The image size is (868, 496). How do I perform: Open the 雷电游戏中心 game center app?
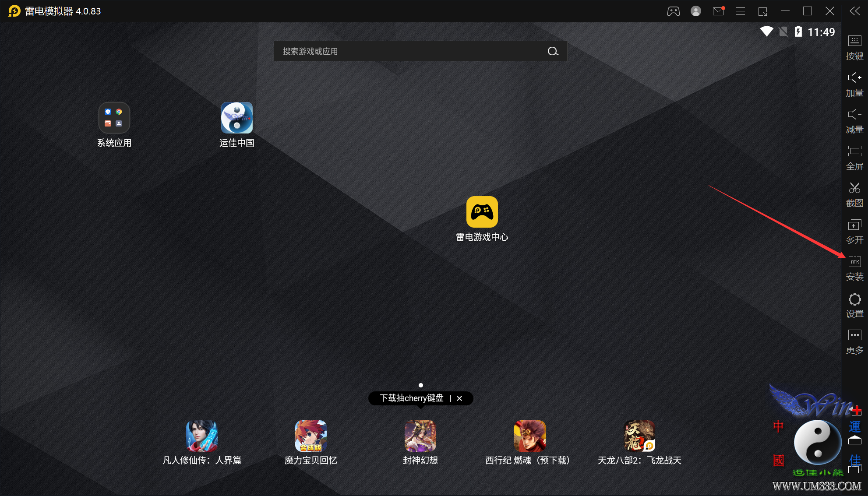[x=482, y=212]
